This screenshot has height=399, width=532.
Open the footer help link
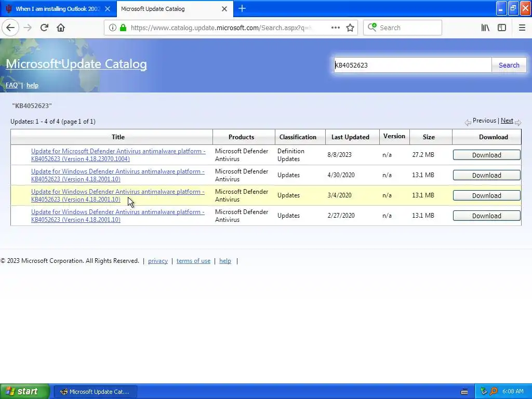tap(225, 261)
